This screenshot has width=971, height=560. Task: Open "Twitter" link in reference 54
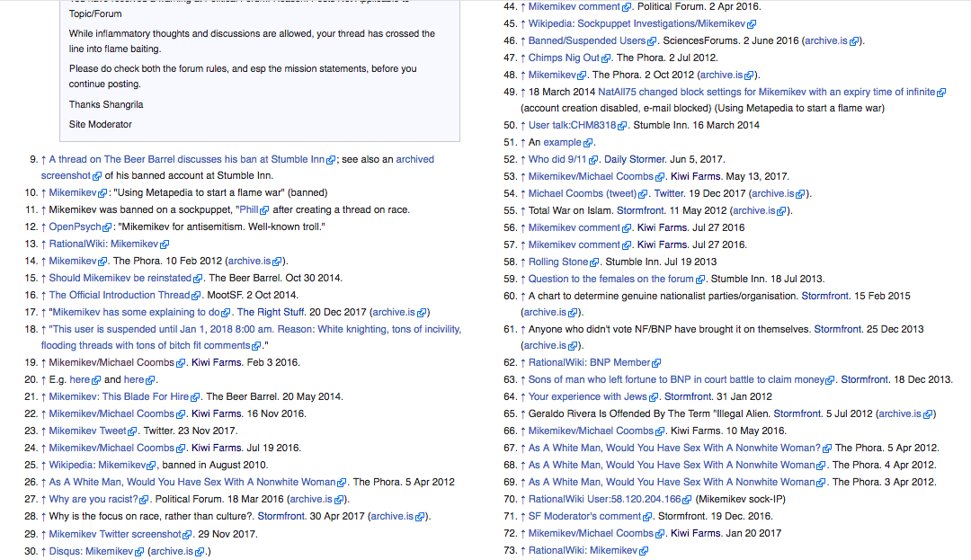pos(670,193)
